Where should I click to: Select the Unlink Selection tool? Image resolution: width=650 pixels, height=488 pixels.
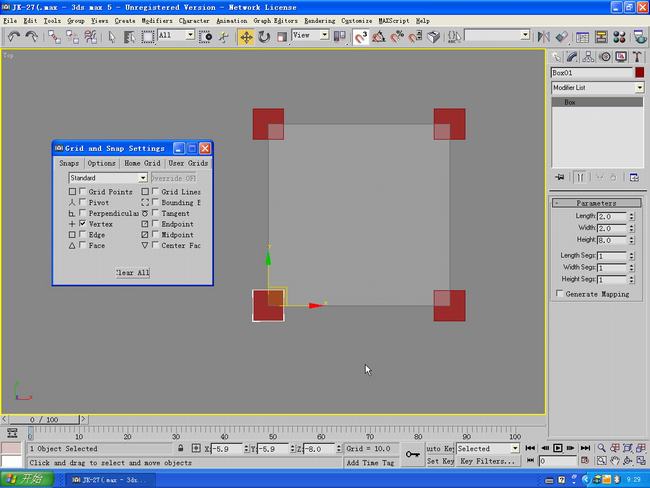point(72,37)
